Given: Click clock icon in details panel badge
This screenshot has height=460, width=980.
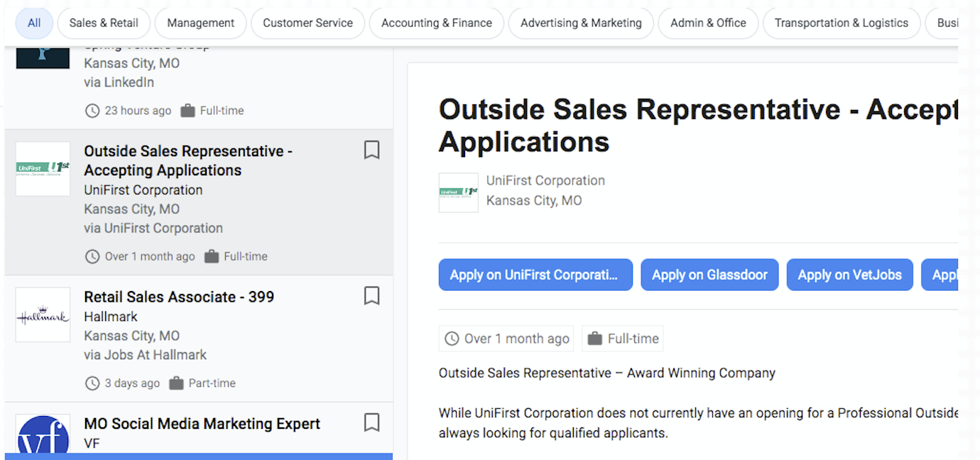Looking at the screenshot, I should [452, 339].
